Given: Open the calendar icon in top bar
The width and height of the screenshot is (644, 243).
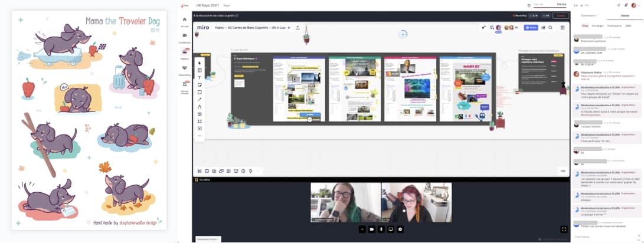Looking at the screenshot, I should 529,5.
